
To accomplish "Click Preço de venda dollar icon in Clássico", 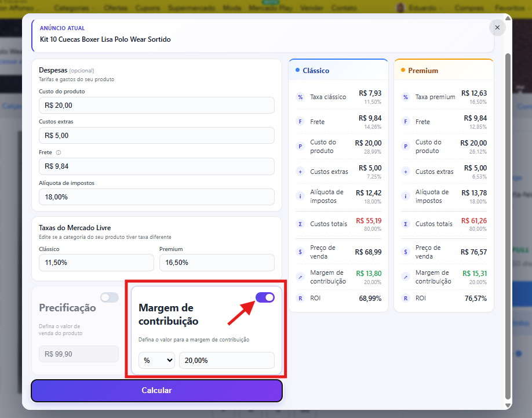I will [300, 252].
